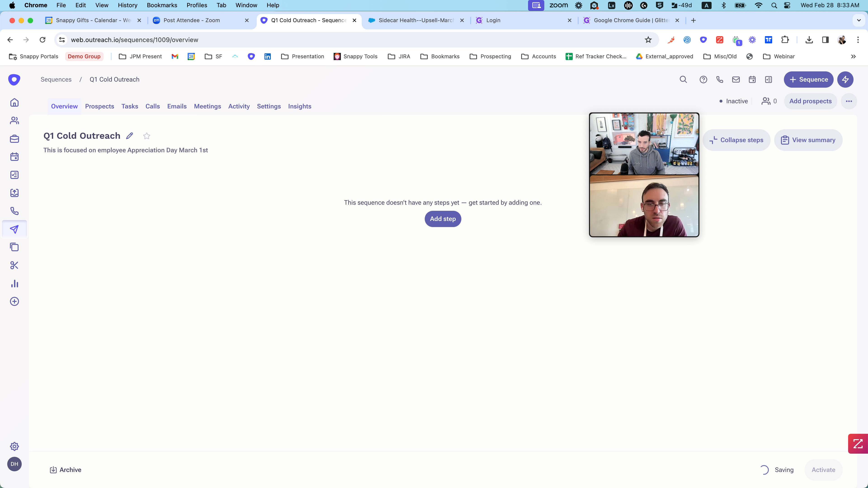The width and height of the screenshot is (868, 488).
Task: Open the Calls phone icon in sidebar
Action: pyautogui.click(x=14, y=211)
